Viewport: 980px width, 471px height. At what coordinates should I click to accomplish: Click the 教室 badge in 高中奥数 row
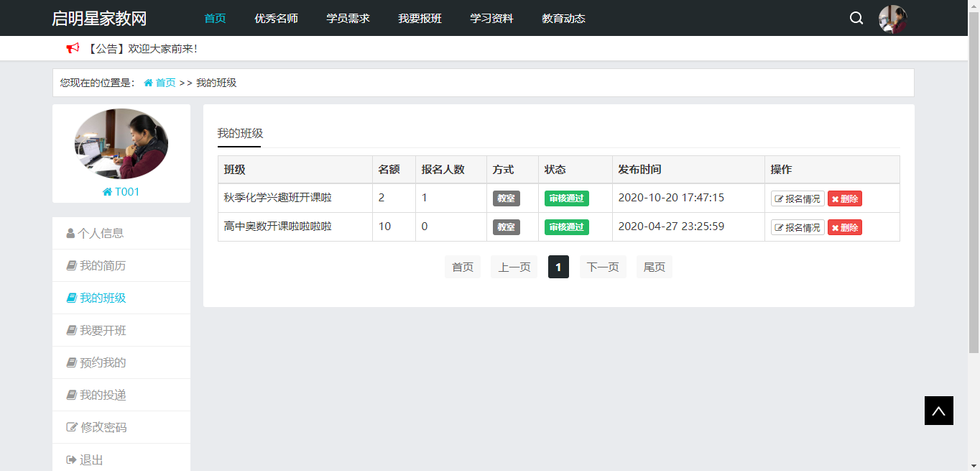(x=507, y=227)
